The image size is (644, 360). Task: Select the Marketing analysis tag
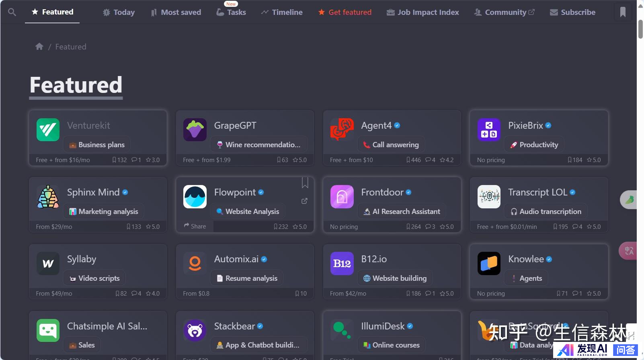coord(104,211)
